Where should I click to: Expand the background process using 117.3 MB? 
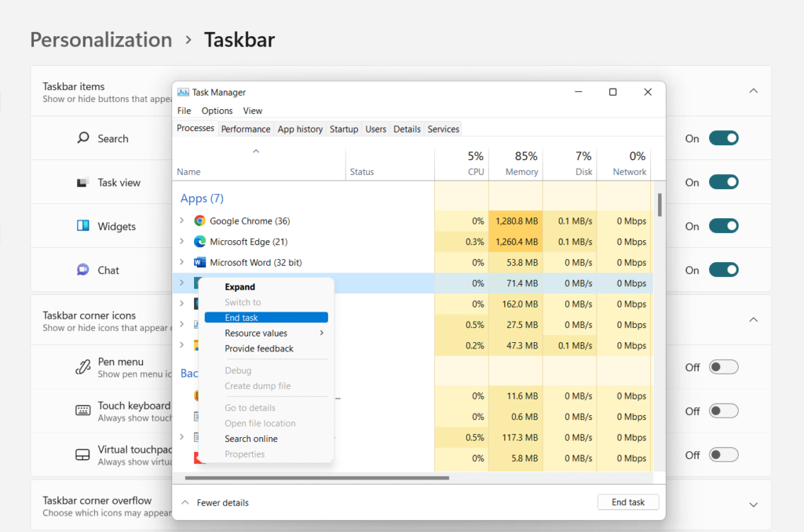(x=181, y=437)
